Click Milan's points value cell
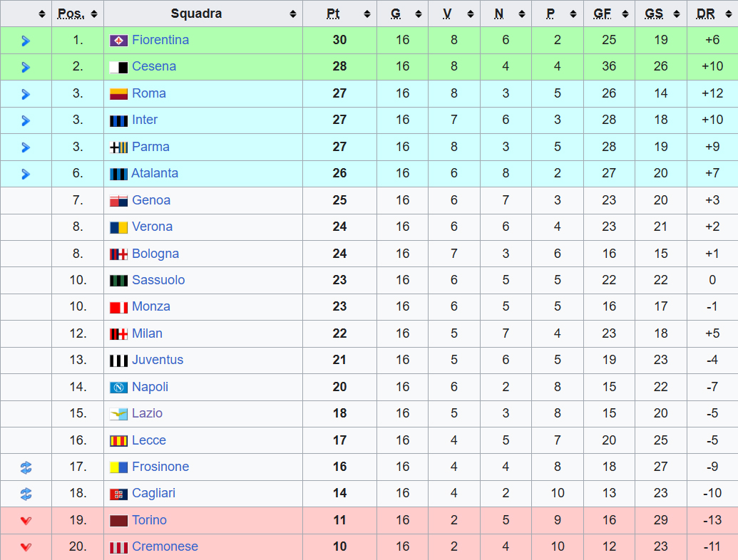 (x=339, y=333)
